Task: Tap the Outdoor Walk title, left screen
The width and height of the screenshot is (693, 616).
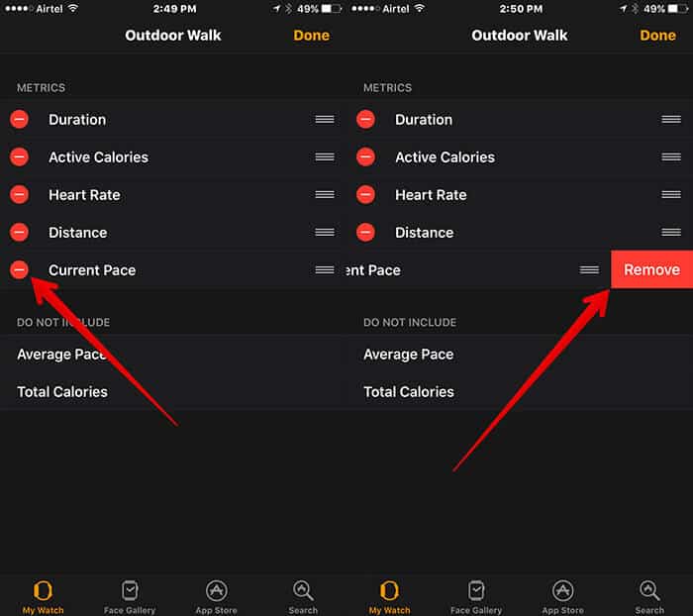Action: point(173,36)
